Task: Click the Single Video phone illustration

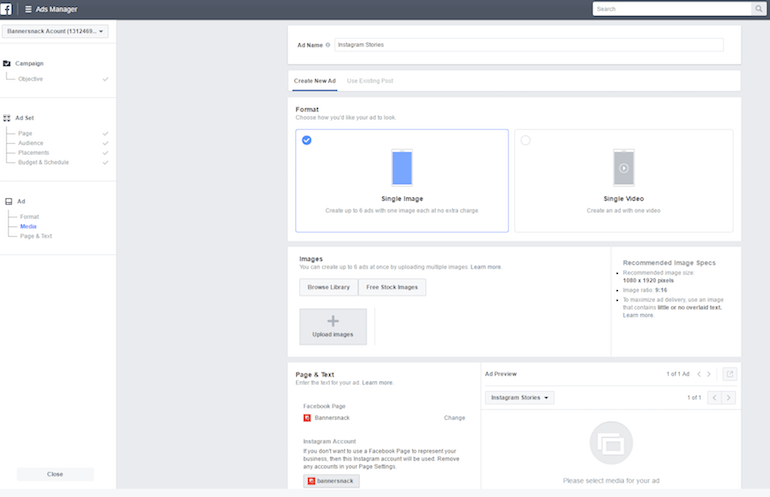Action: pyautogui.click(x=624, y=168)
